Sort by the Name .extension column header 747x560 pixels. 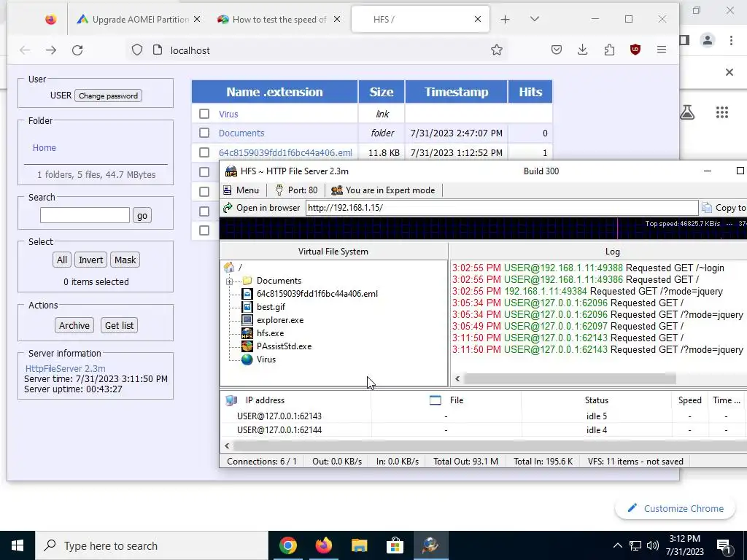274,91
